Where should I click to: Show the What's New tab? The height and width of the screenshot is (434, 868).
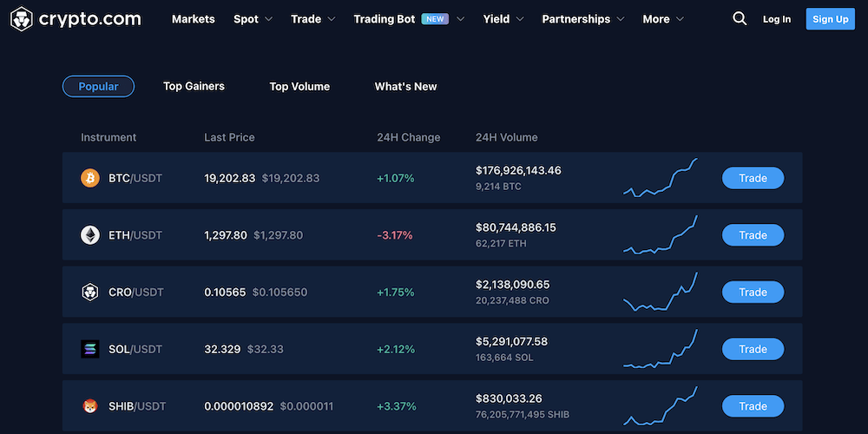405,86
